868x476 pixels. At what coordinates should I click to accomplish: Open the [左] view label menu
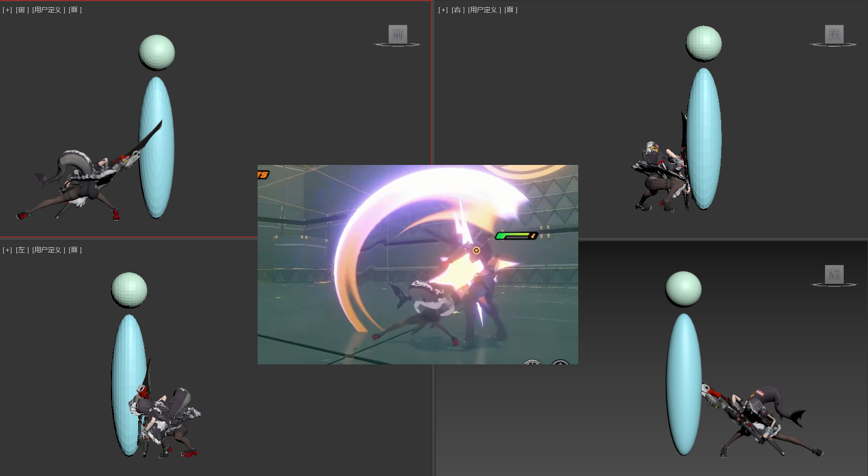coord(22,250)
